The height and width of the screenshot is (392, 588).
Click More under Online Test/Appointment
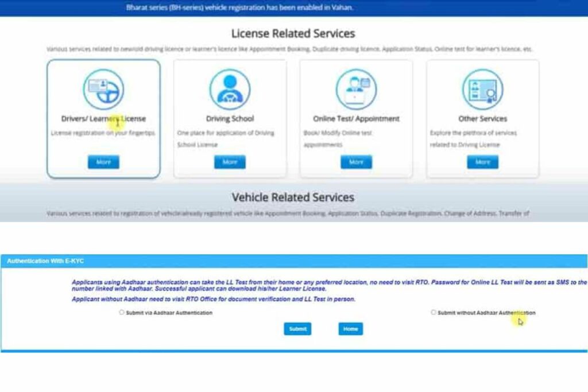tap(356, 162)
